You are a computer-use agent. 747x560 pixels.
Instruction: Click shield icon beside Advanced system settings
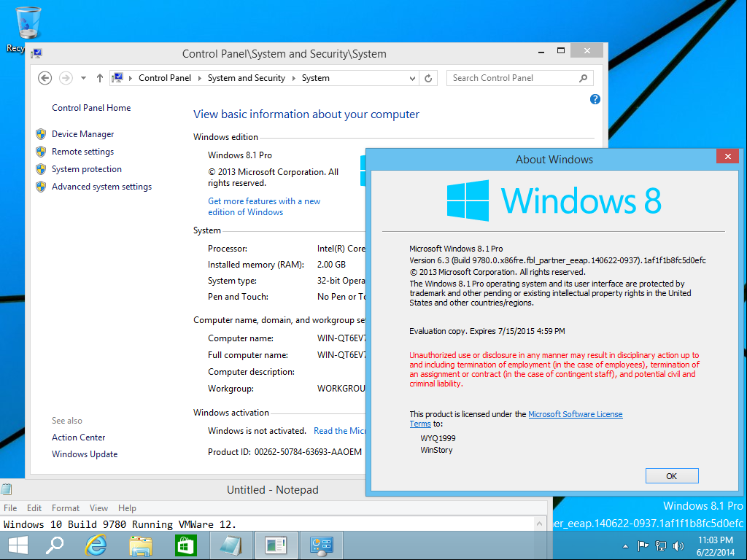(41, 187)
